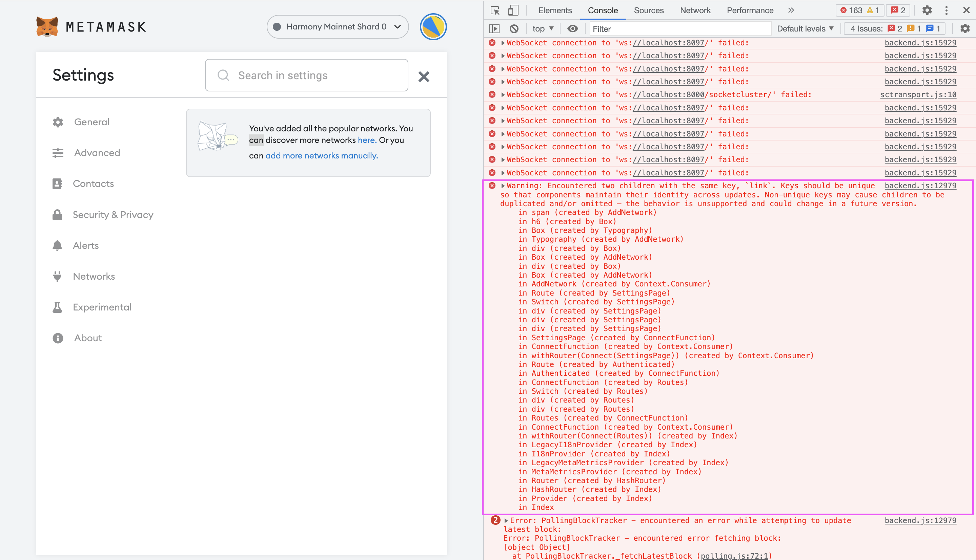Screen dimensions: 976x560
Task: Open the DevTools three-dot menu
Action: [947, 10]
